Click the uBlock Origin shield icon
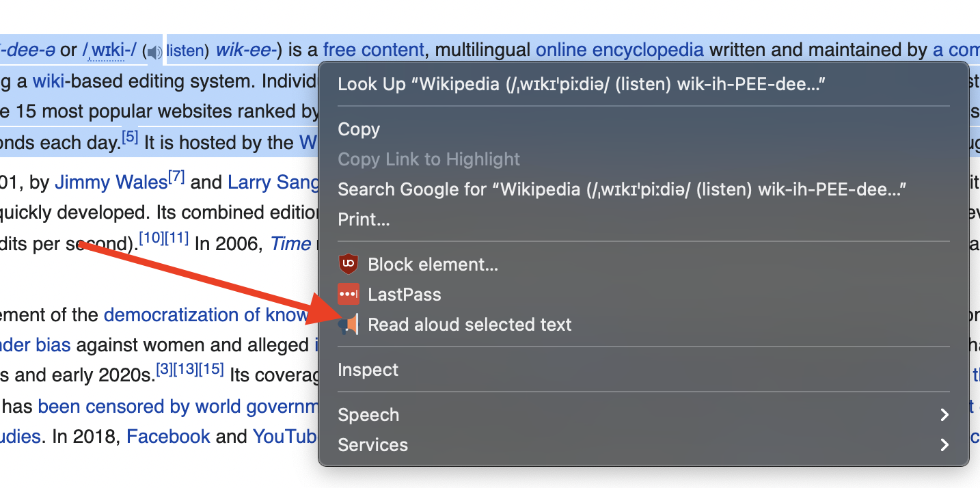This screenshot has width=980, height=488. pos(349,264)
